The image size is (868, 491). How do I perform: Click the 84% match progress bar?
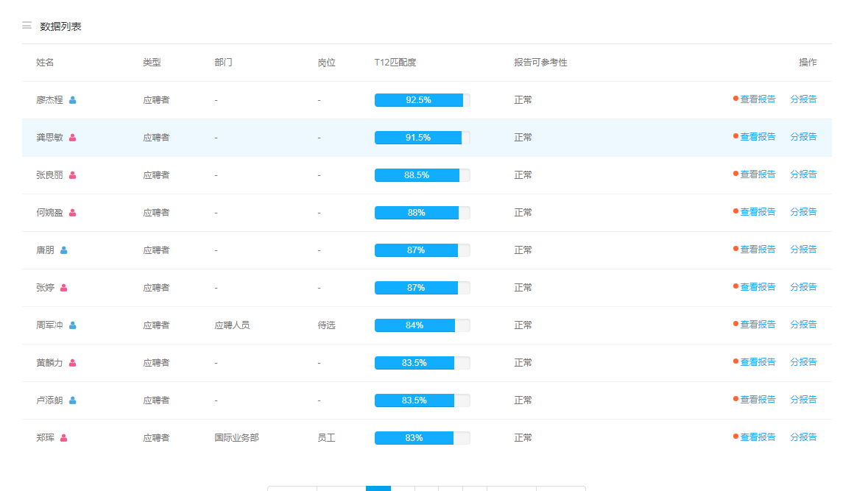423,325
